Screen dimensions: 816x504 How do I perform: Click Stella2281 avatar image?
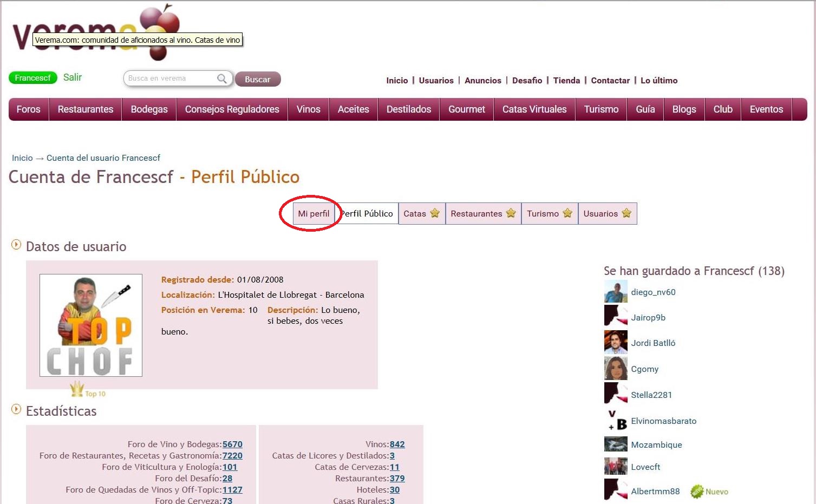tap(616, 393)
